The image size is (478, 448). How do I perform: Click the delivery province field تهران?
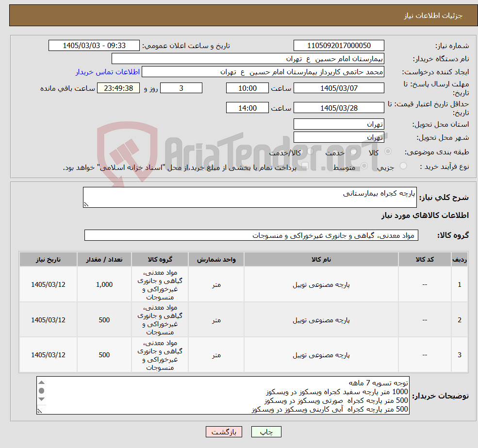[339, 124]
